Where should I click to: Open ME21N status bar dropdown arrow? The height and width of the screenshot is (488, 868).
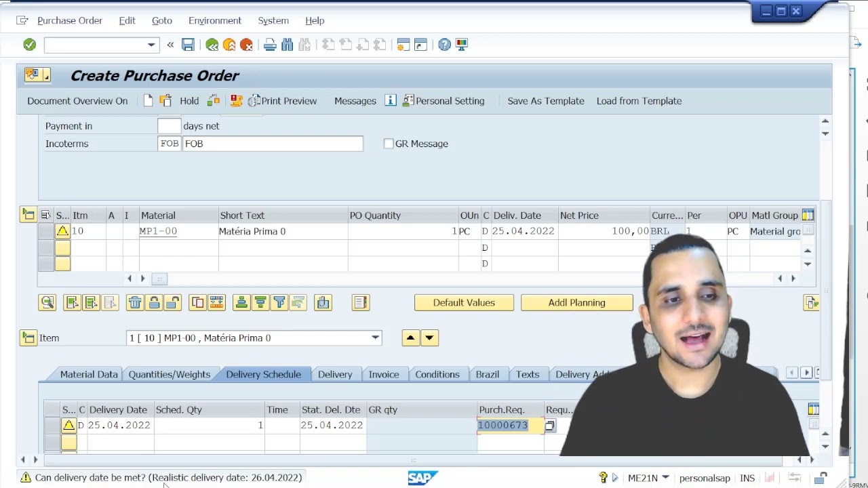[665, 478]
